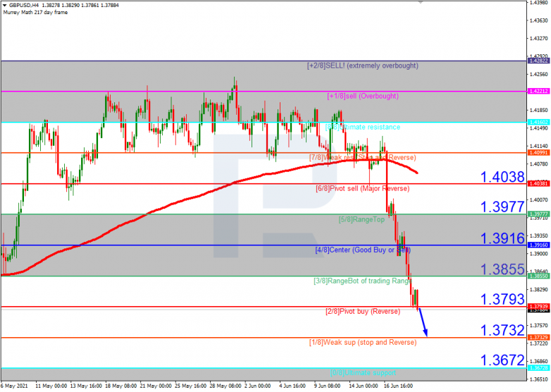Select the orange 1.37329 price tag
This screenshot has width=551, height=392.
538,337
